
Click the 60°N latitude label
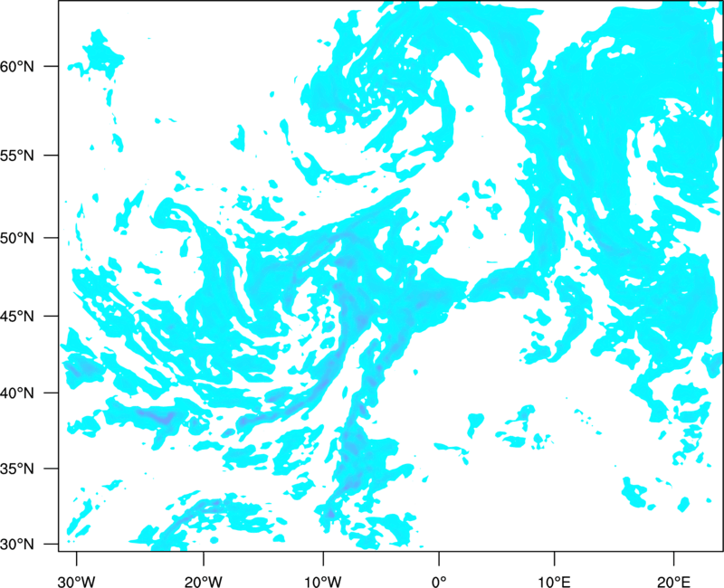17,66
